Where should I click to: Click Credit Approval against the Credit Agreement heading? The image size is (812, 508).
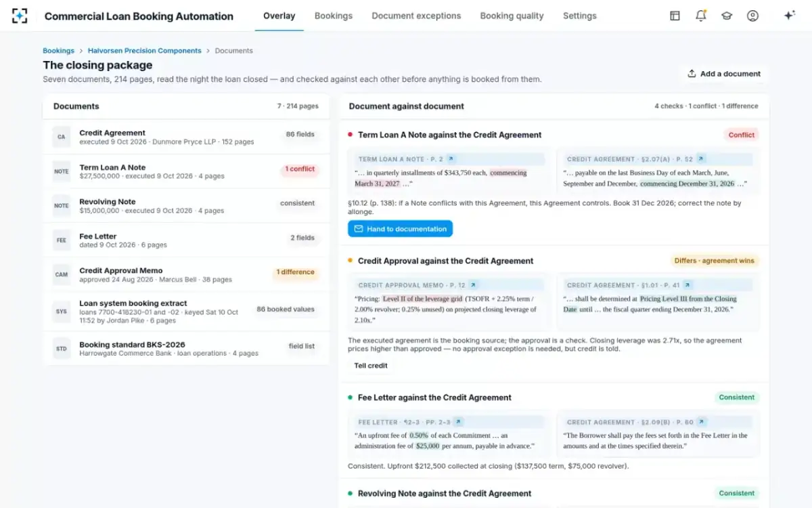[x=445, y=261]
